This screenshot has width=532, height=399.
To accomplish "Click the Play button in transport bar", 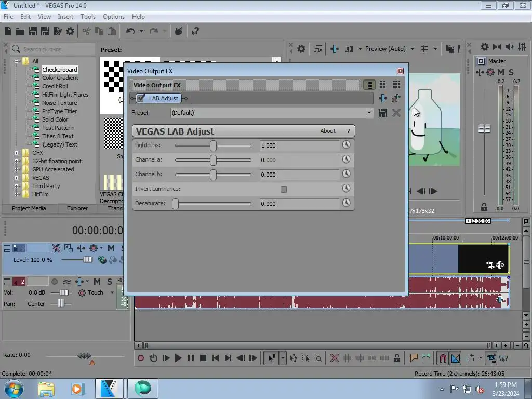I will pyautogui.click(x=178, y=358).
